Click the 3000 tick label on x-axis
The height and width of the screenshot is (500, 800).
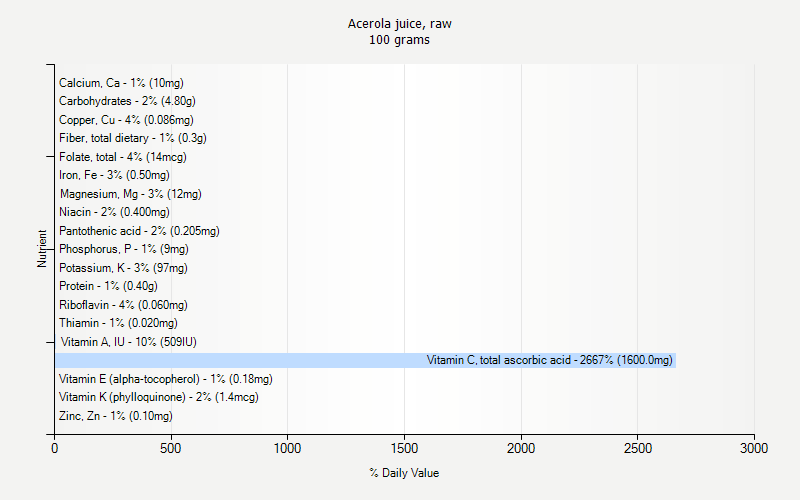754,448
